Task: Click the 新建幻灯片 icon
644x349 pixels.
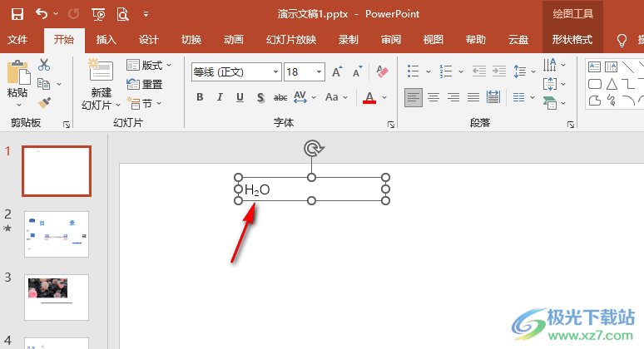Action: point(101,71)
